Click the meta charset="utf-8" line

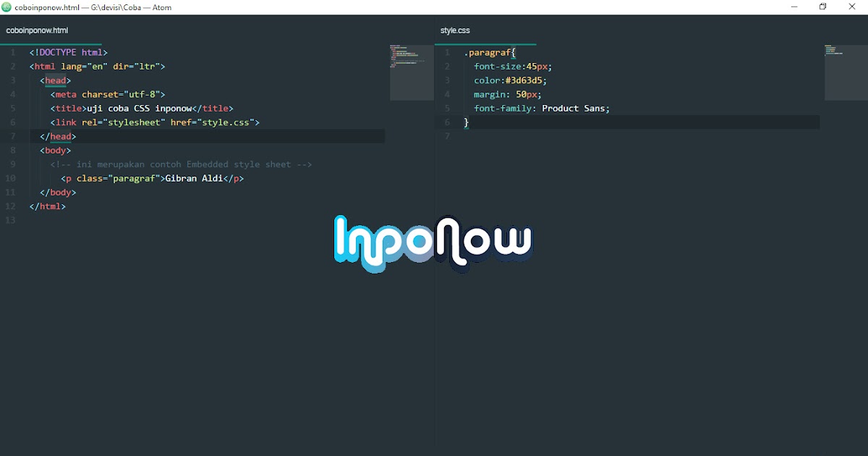[x=108, y=94]
